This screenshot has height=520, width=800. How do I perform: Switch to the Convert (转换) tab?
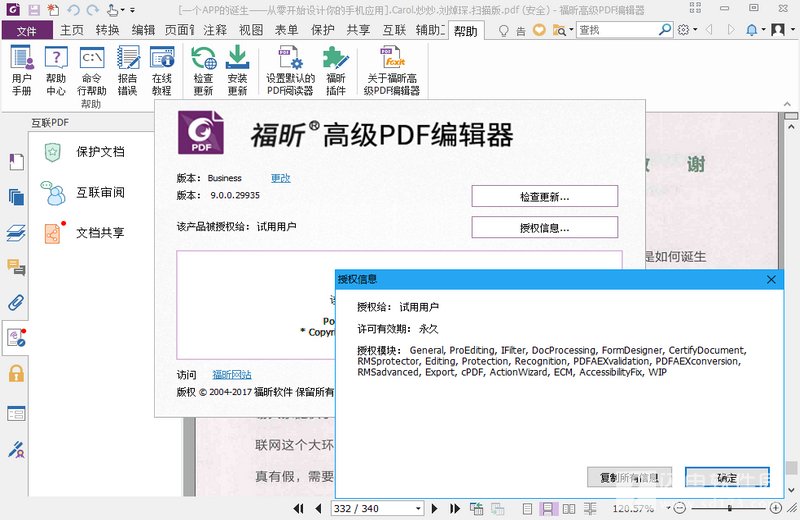107,30
